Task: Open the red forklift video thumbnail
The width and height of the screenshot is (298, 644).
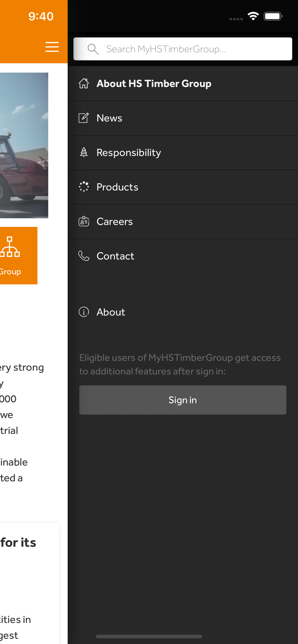Action: click(x=24, y=145)
